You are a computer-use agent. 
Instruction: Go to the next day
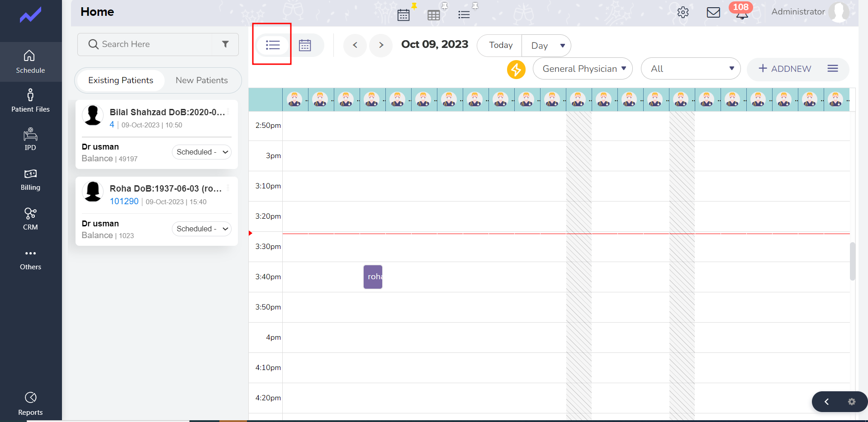[381, 45]
